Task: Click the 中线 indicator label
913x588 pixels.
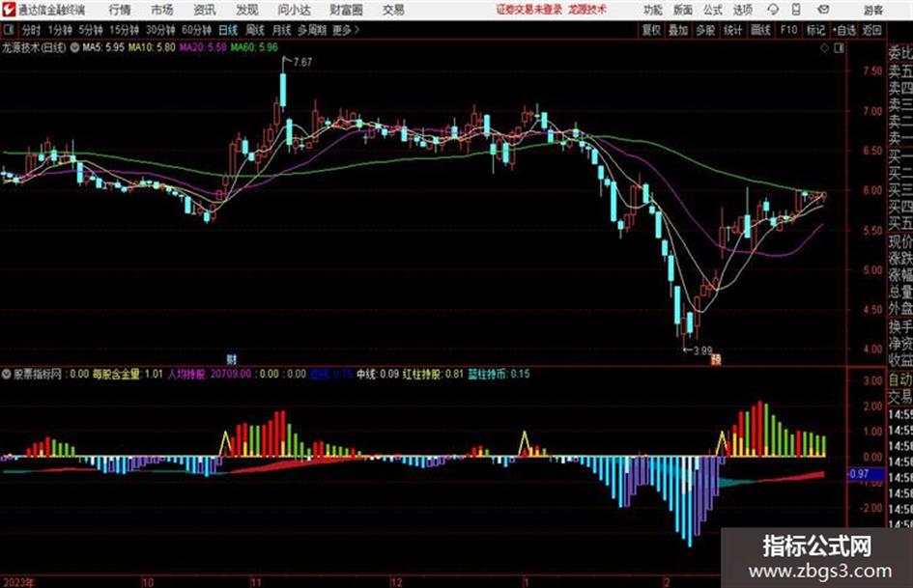Action: coord(378,375)
